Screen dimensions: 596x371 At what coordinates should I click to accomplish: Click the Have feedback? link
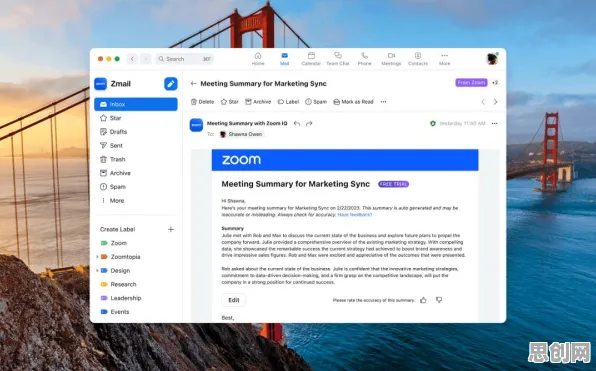[355, 215]
